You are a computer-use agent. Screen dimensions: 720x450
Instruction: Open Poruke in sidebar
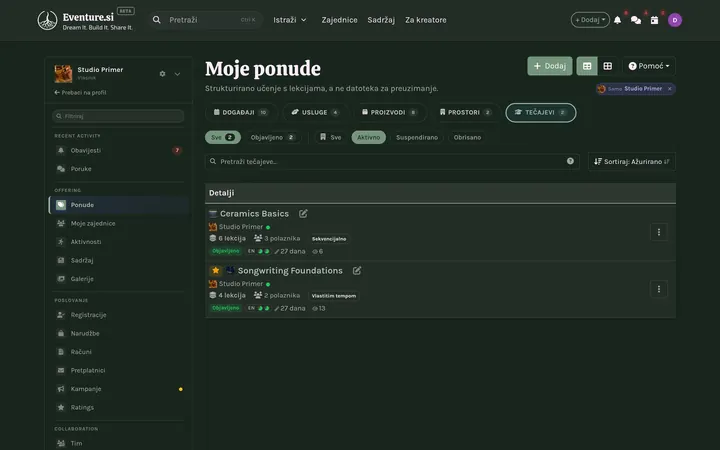coord(118,169)
